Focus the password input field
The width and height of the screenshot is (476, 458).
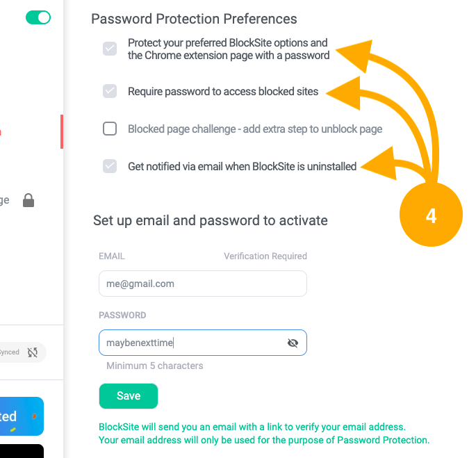pyautogui.click(x=191, y=343)
